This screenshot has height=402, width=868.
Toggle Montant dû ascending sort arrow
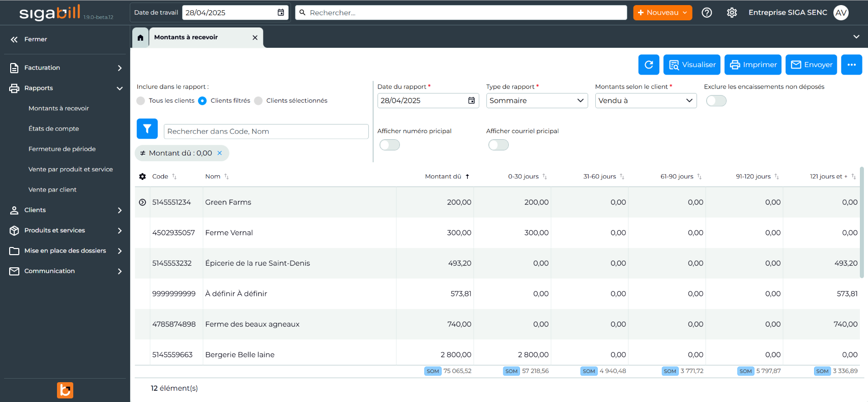[x=467, y=176]
